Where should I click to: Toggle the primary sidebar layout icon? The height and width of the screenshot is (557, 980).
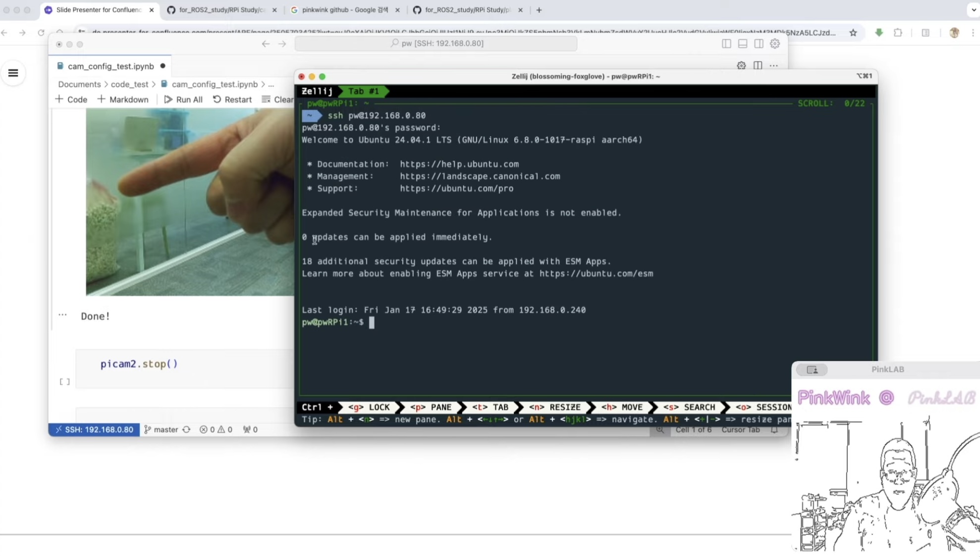[x=726, y=44]
